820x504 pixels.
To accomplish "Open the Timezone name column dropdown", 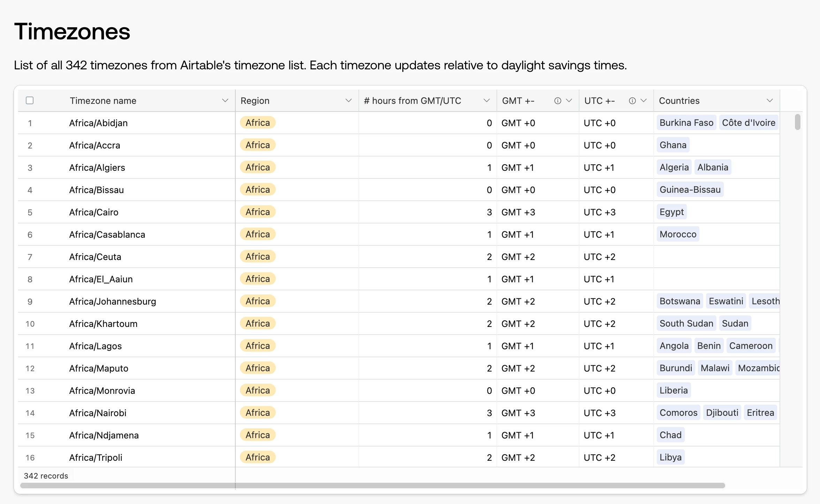I will (x=225, y=101).
